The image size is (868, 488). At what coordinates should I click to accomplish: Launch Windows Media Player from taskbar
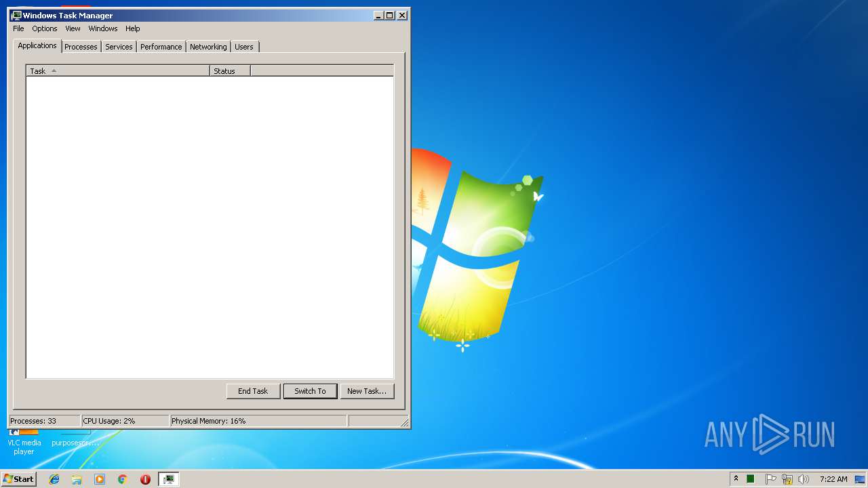[x=100, y=479]
